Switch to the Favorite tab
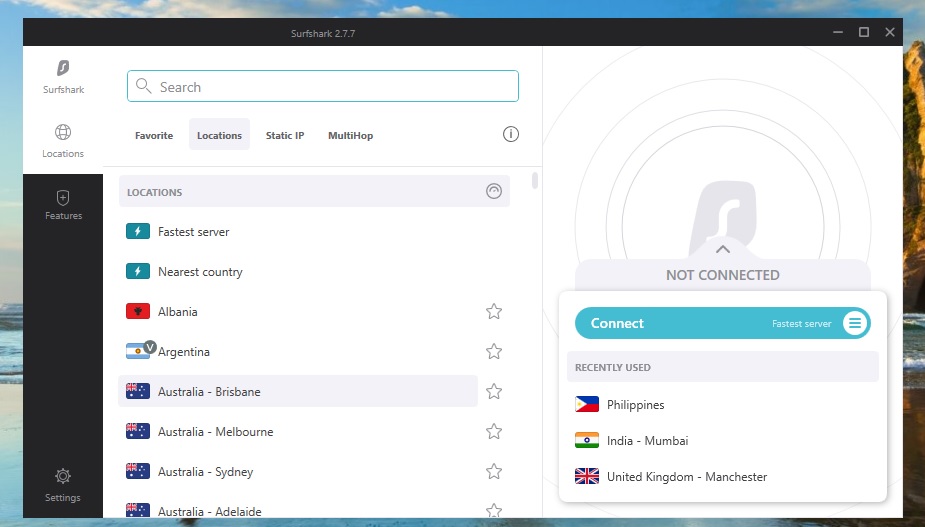This screenshot has height=527, width=925. click(x=154, y=135)
